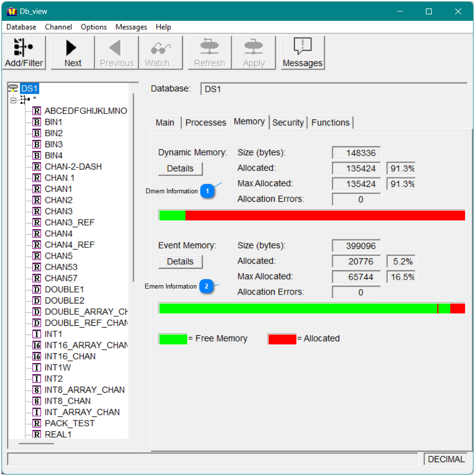Open the Options menu
This screenshot has height=476, width=475.
tap(94, 27)
